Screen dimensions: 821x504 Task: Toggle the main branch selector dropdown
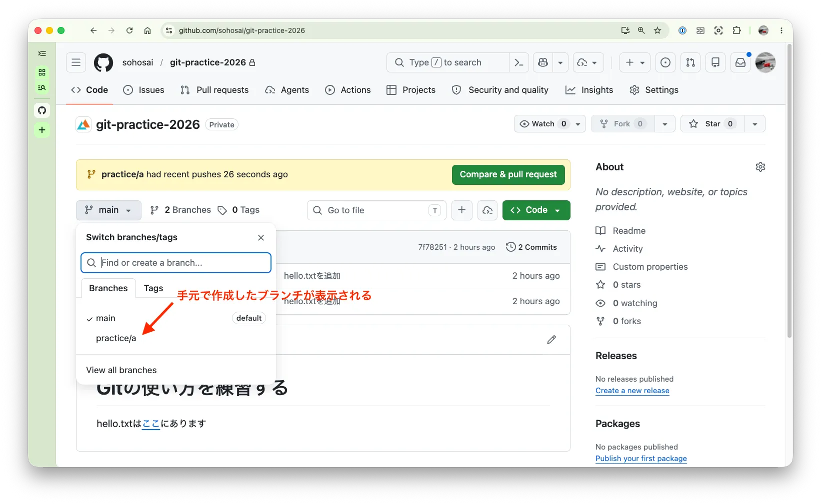[x=108, y=210]
